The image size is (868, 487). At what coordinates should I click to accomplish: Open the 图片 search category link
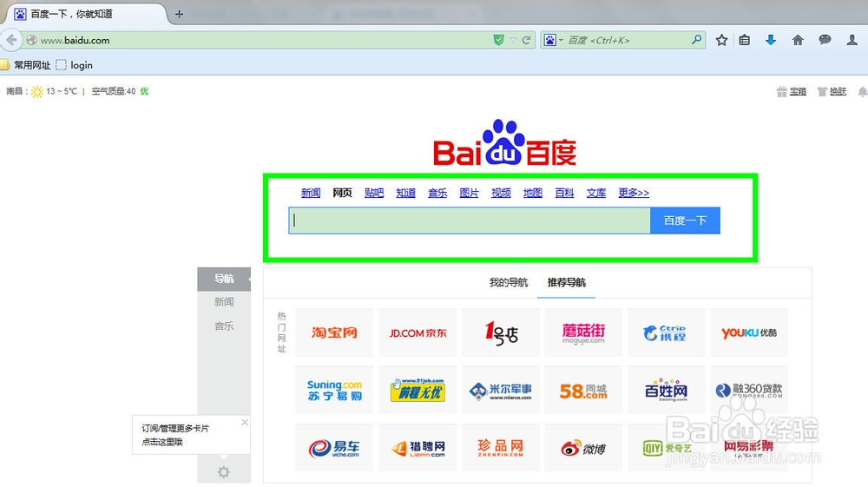coord(469,193)
